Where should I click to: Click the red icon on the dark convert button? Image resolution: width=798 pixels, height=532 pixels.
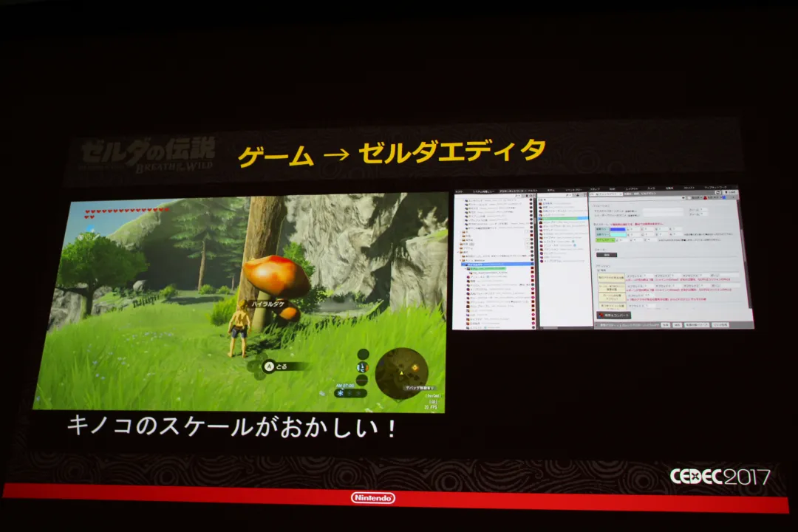click(599, 314)
